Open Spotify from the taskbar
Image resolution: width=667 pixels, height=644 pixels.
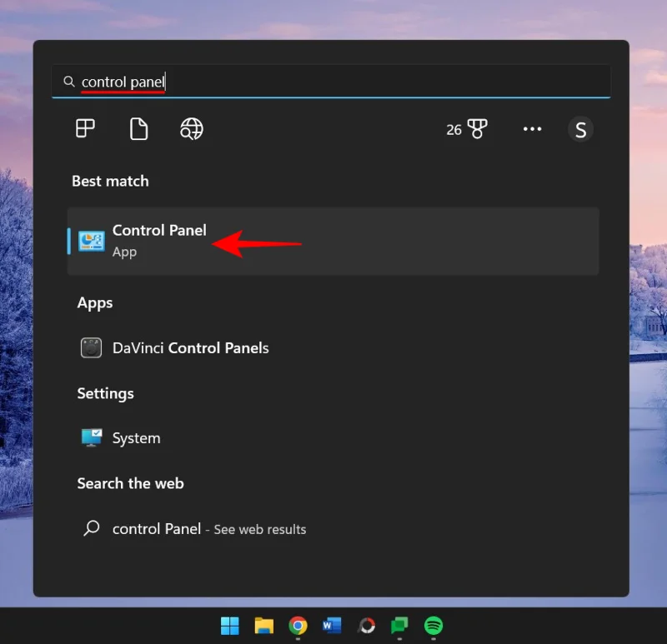coord(433,625)
